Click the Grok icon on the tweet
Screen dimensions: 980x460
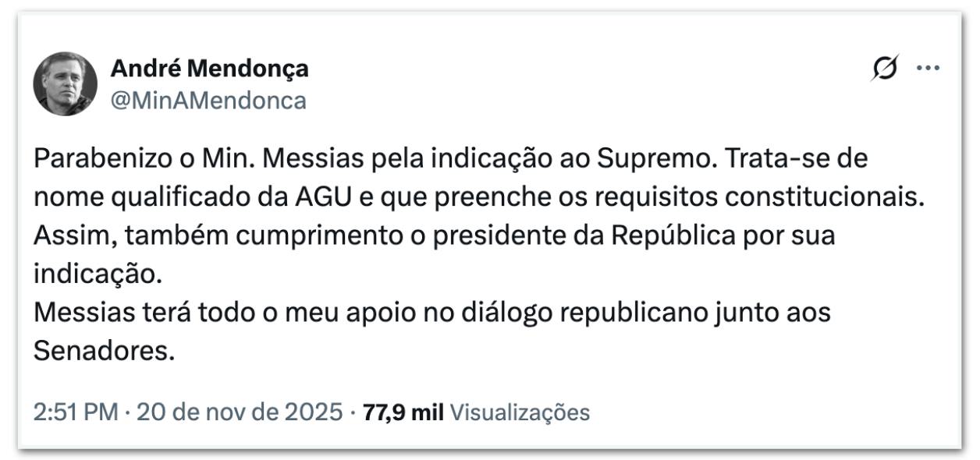tap(886, 69)
